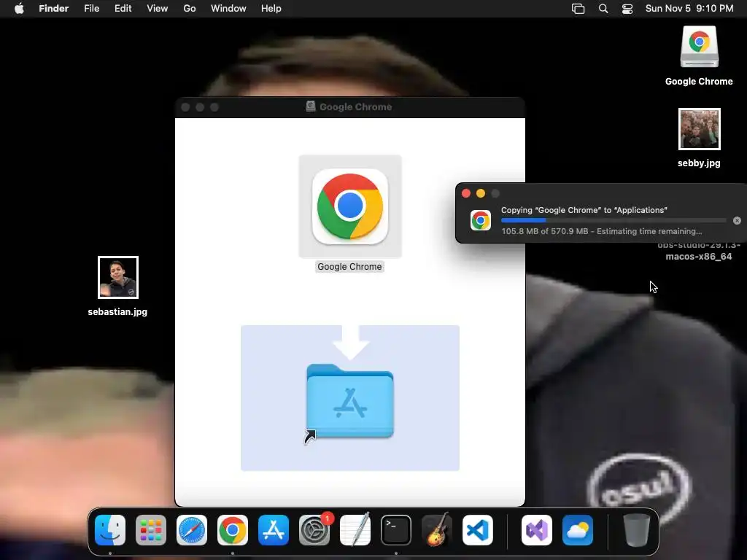Open the Apple menu
The width and height of the screenshot is (747, 560).
[x=19, y=9]
